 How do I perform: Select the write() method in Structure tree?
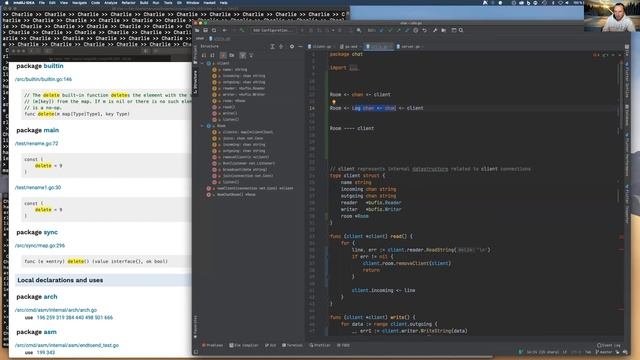pyautogui.click(x=230, y=113)
